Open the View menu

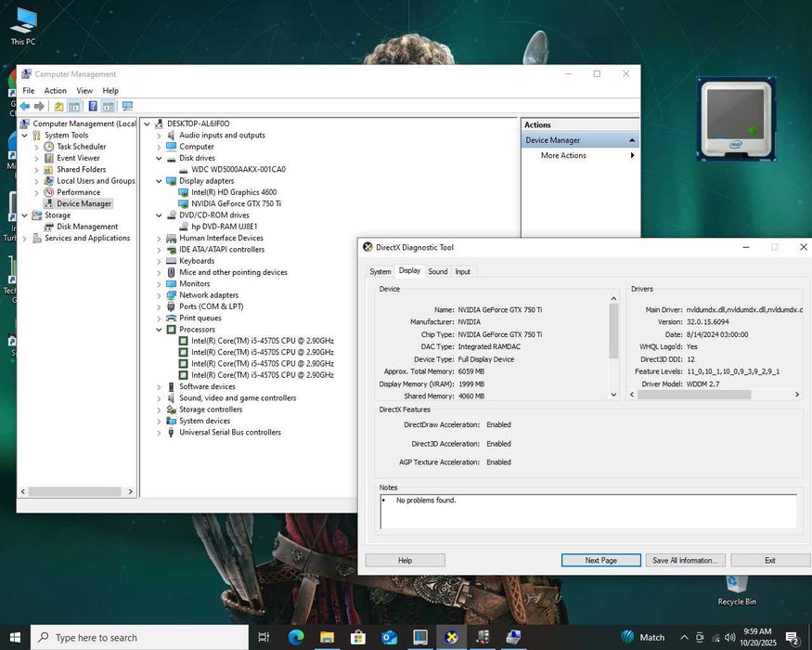click(x=84, y=91)
